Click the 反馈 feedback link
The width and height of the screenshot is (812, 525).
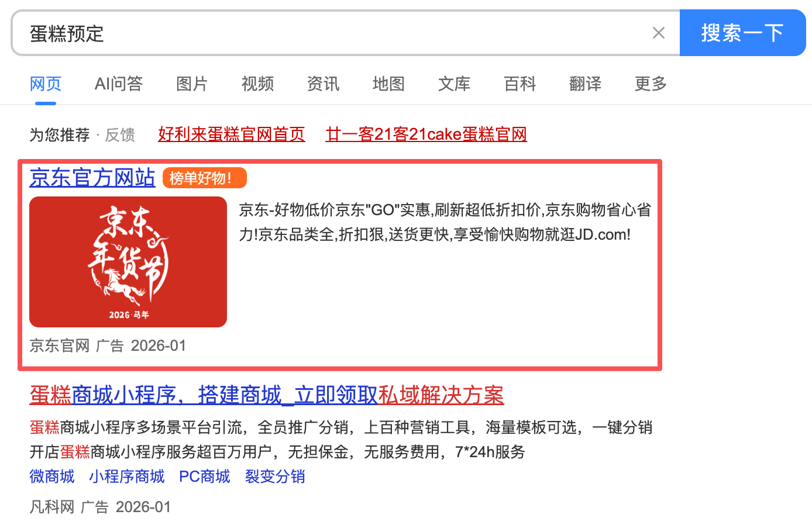click(120, 135)
